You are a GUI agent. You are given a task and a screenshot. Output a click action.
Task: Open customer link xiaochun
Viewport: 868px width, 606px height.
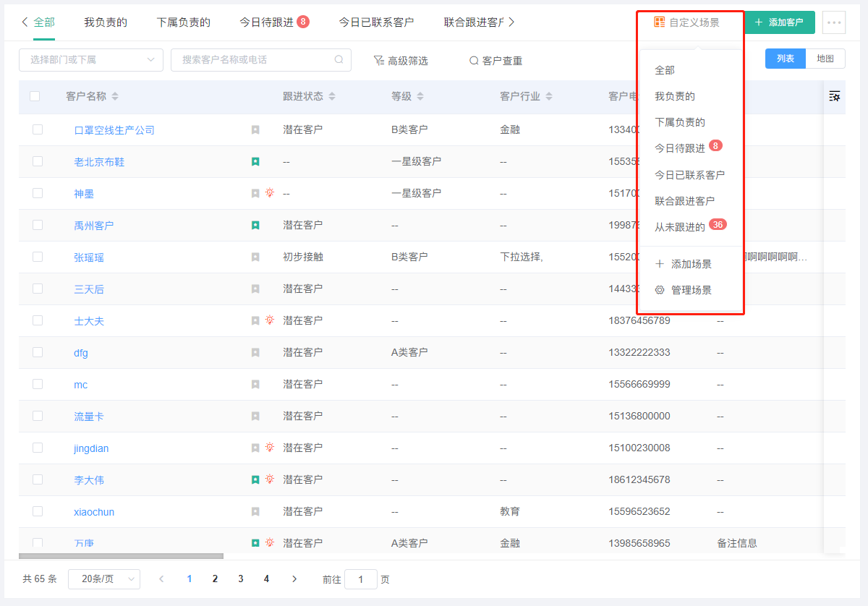pos(94,512)
